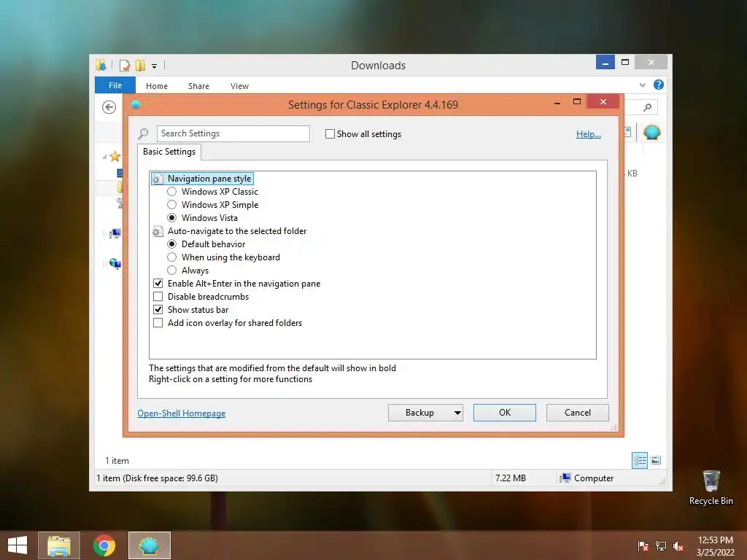Viewport: 747px width, 560px height.
Task: Select the Network icon in the navigation pane
Action: (x=115, y=263)
